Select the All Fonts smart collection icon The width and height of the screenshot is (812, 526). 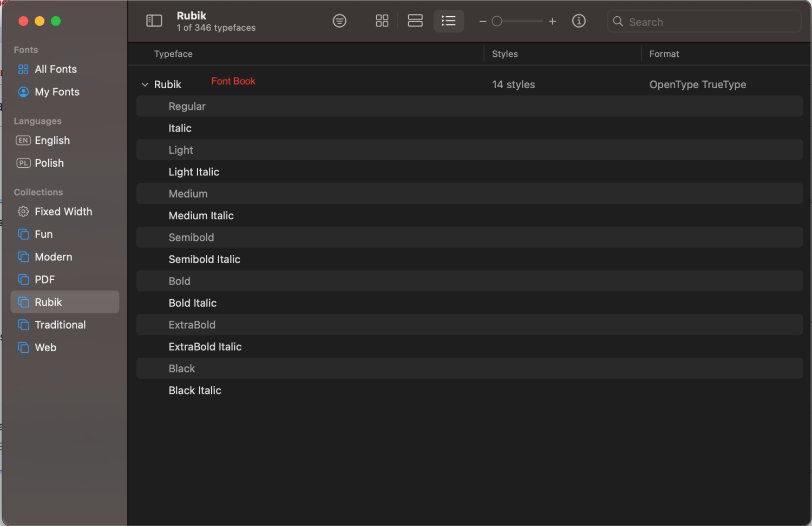(x=23, y=69)
